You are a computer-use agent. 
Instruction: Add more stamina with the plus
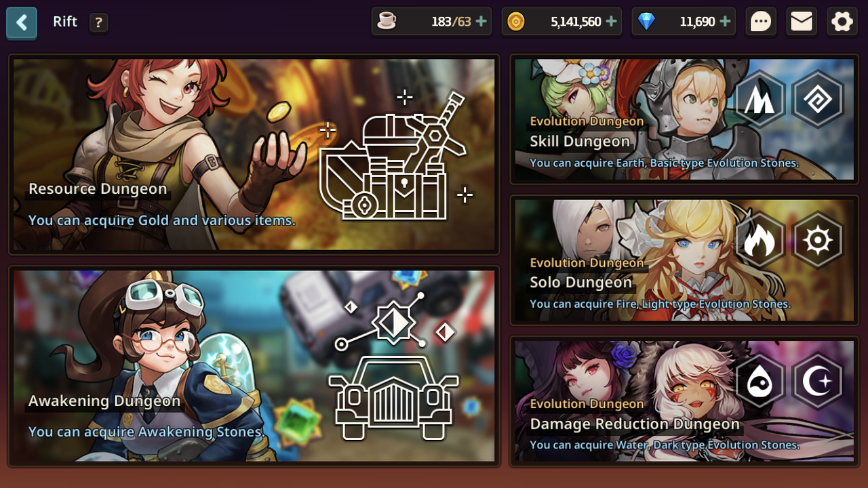click(x=481, y=22)
